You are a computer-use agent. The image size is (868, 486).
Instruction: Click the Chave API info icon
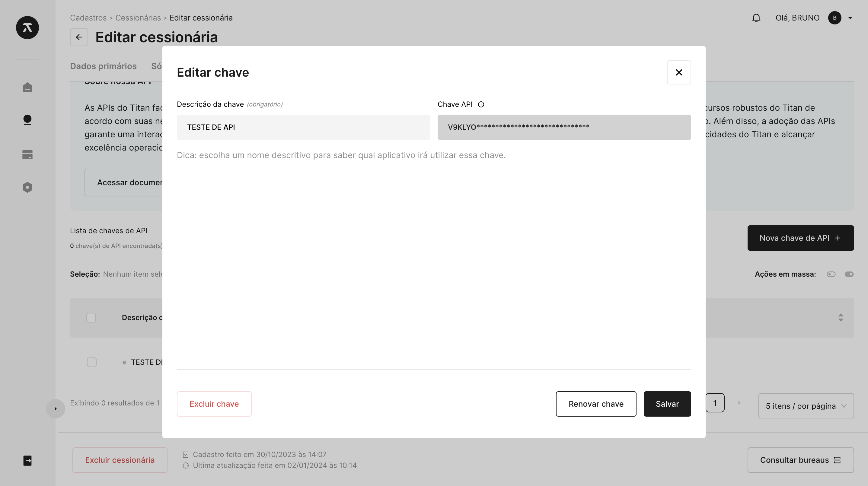tap(481, 104)
